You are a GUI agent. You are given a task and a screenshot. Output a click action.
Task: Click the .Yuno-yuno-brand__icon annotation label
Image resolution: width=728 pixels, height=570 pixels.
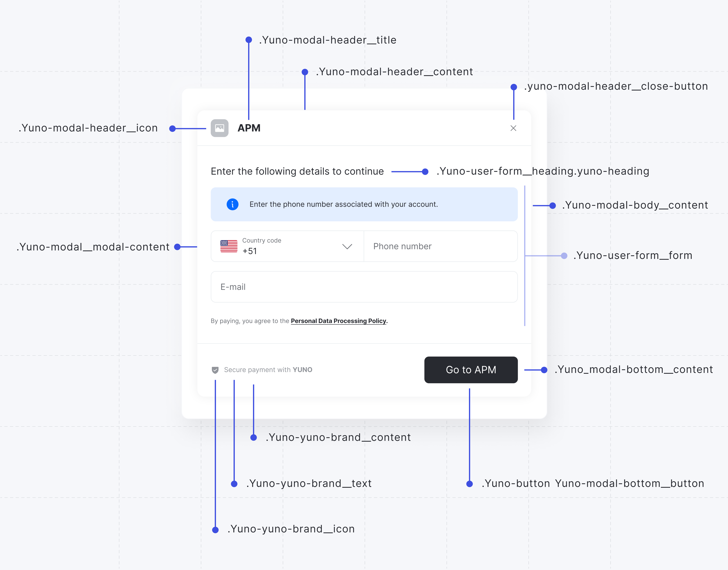[x=291, y=529]
